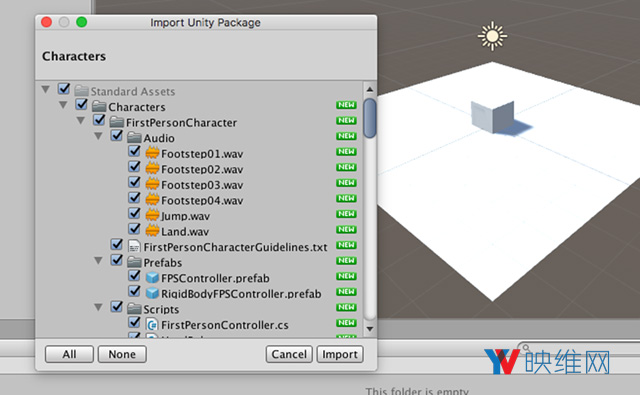Select the Characters folder row
Viewport: 640px width, 395px height.
click(x=199, y=107)
